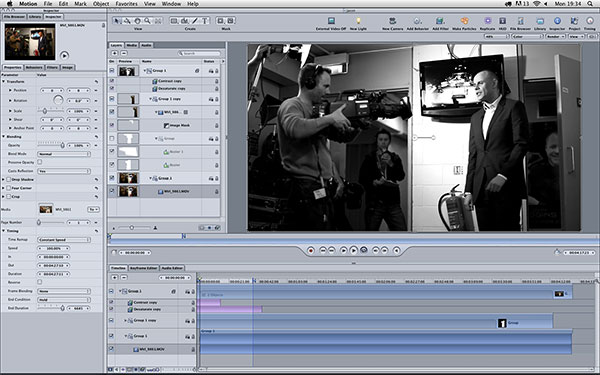This screenshot has height=375, width=600.
Task: Click the Record button in transport
Action: click(x=311, y=251)
